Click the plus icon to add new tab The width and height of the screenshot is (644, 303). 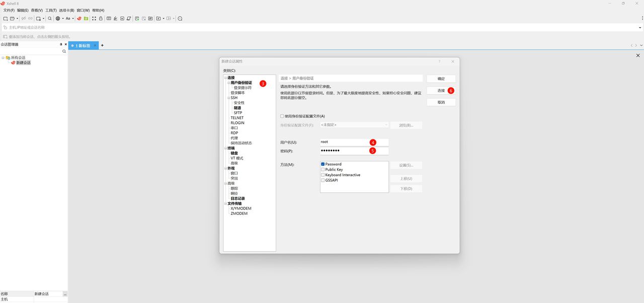click(102, 45)
